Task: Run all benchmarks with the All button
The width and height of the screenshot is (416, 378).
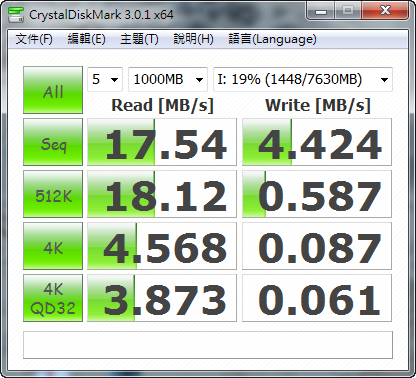Action: [53, 90]
